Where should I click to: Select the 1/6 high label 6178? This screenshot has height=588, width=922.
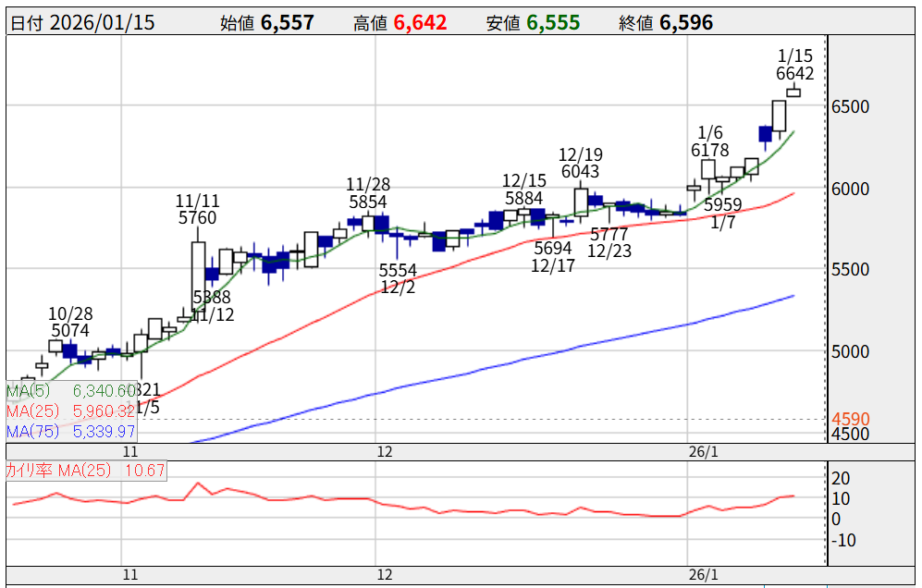(709, 151)
